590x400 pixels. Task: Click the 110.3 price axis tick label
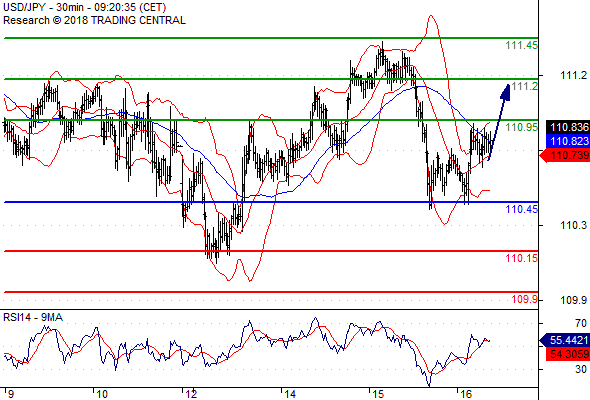[574, 225]
